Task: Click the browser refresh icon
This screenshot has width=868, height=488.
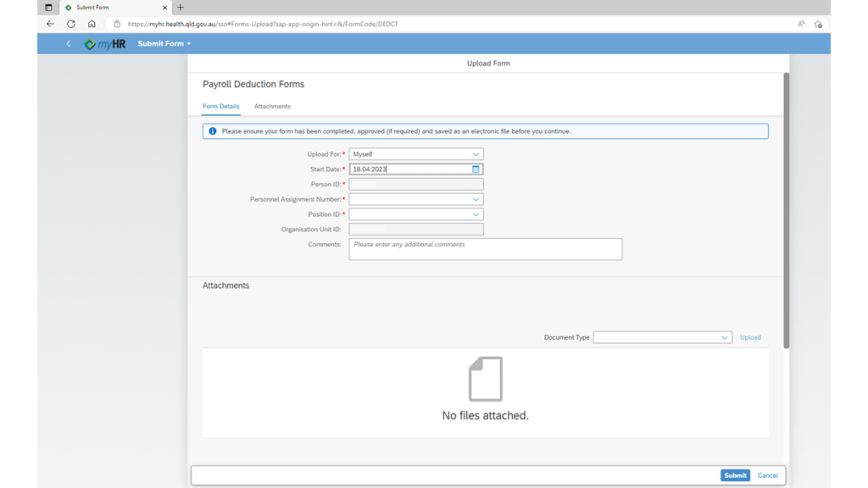Action: pyautogui.click(x=71, y=24)
